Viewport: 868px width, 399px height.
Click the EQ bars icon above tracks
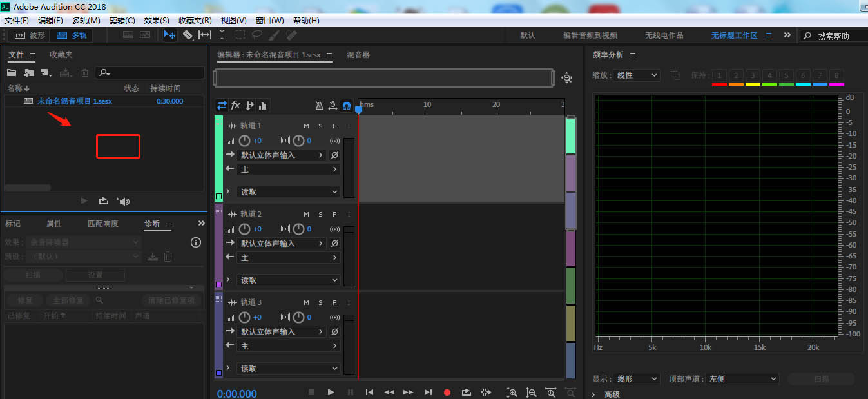(263, 105)
